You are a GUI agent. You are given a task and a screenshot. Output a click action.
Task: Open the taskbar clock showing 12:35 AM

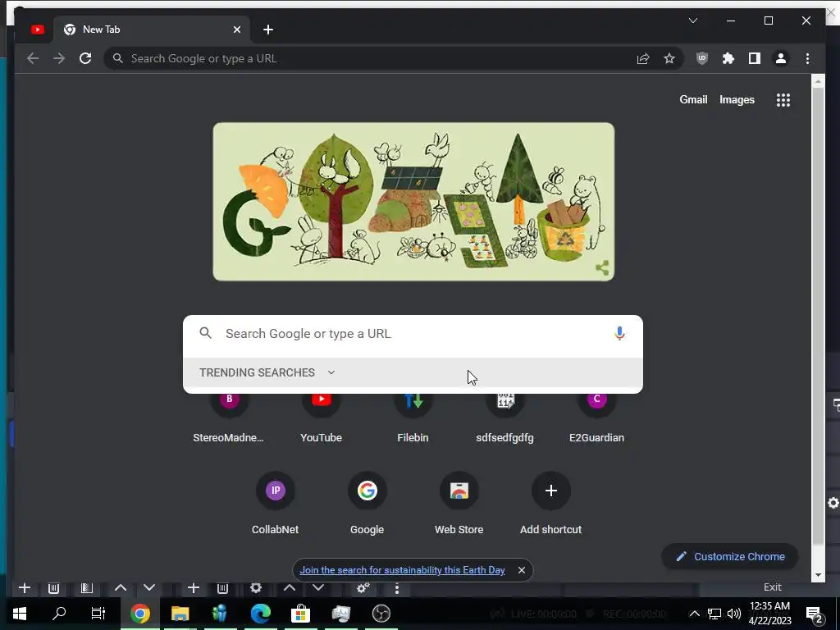pos(769,614)
